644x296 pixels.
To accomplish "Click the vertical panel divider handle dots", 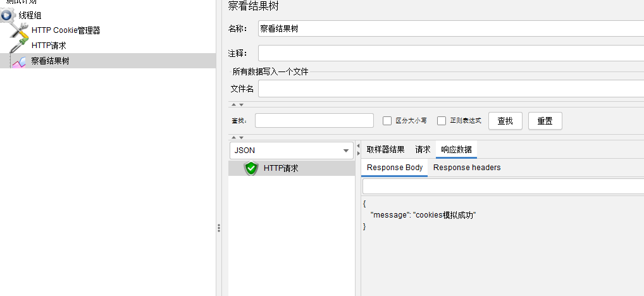I will [219, 228].
